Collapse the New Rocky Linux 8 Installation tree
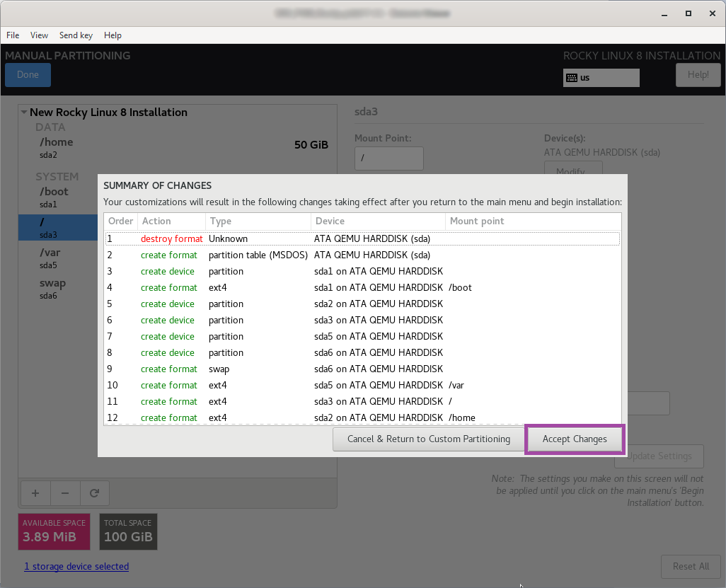 [23, 112]
